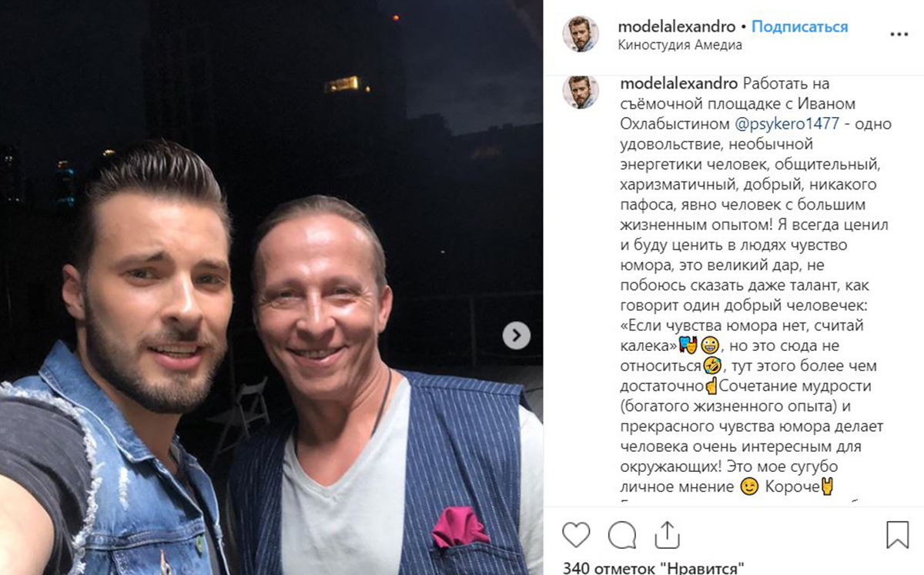The height and width of the screenshot is (575, 924).
Task: Open modelalexandro username in the caption
Action: pyautogui.click(x=678, y=83)
